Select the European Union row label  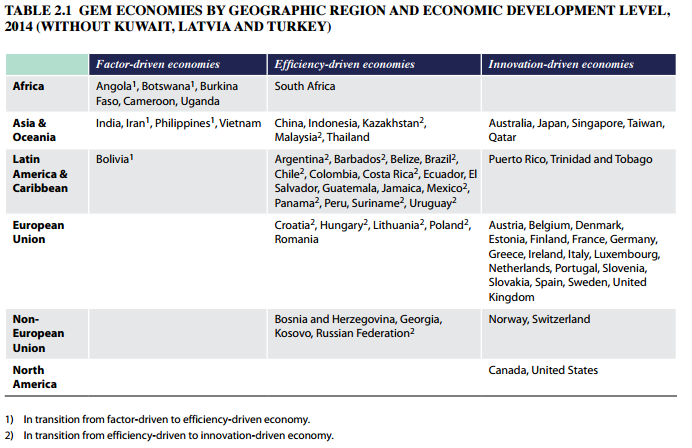[38, 232]
